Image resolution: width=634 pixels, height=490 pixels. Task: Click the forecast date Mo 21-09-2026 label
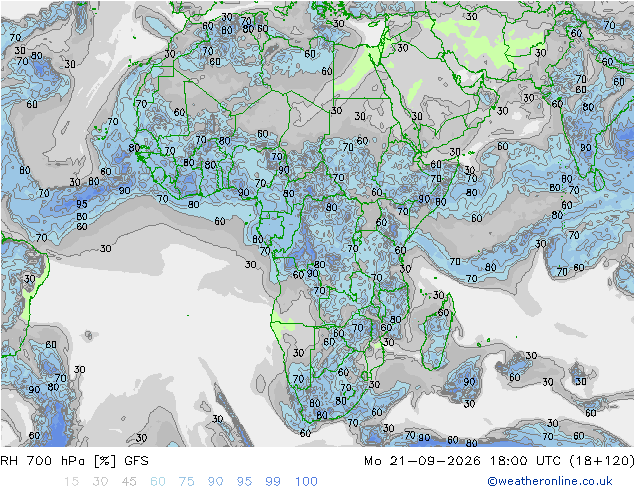(x=422, y=460)
